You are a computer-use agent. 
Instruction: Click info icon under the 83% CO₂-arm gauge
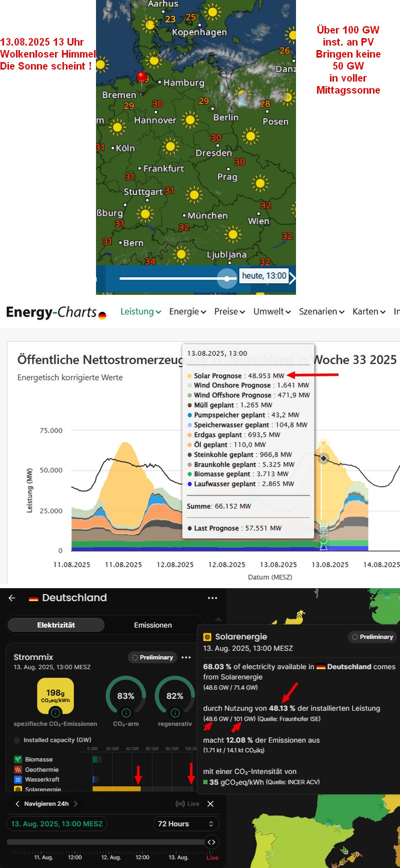(x=126, y=713)
